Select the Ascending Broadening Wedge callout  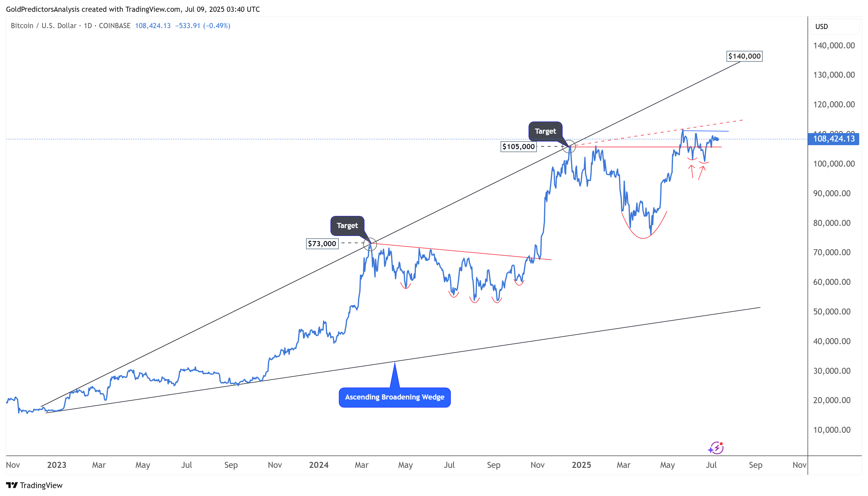(x=394, y=397)
